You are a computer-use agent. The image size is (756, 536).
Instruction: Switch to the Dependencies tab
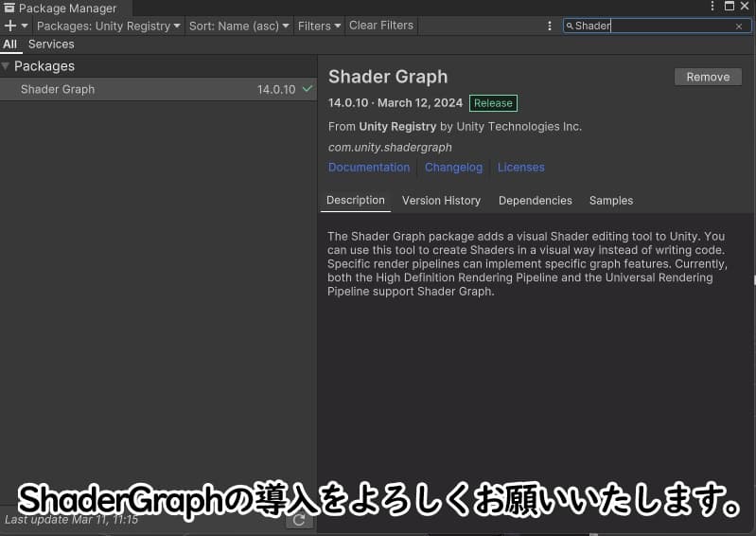tap(536, 200)
